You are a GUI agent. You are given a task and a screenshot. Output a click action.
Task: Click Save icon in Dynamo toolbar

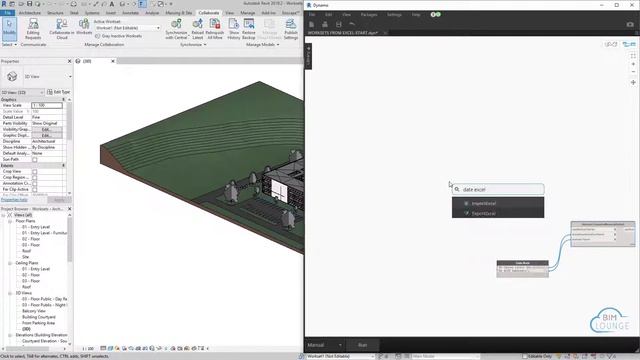tap(338, 24)
